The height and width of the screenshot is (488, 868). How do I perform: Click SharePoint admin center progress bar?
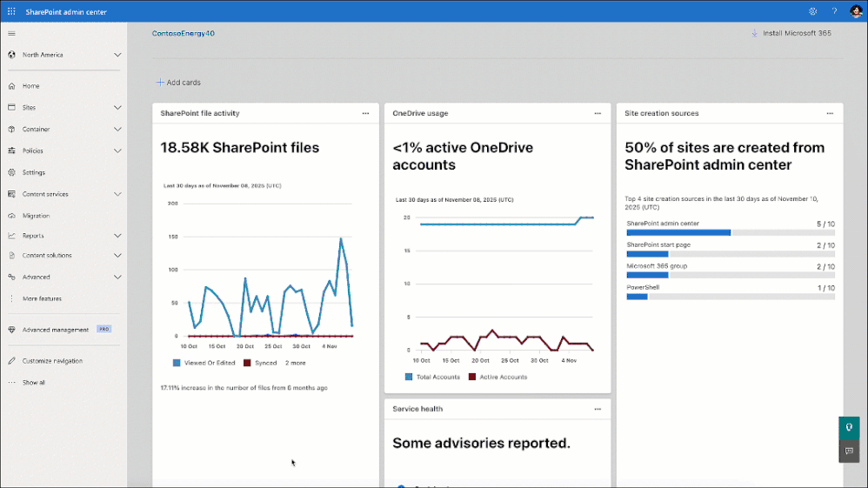click(731, 232)
